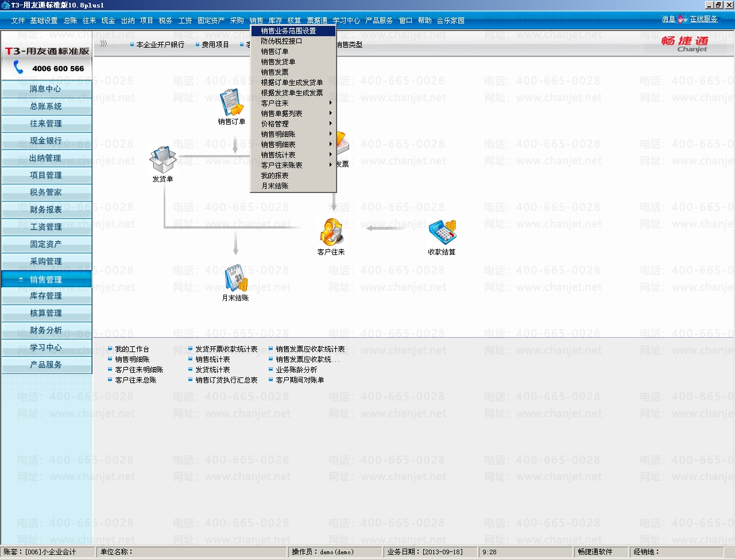Expand the 价格管理 submenu
The height and width of the screenshot is (560, 735).
click(x=293, y=124)
